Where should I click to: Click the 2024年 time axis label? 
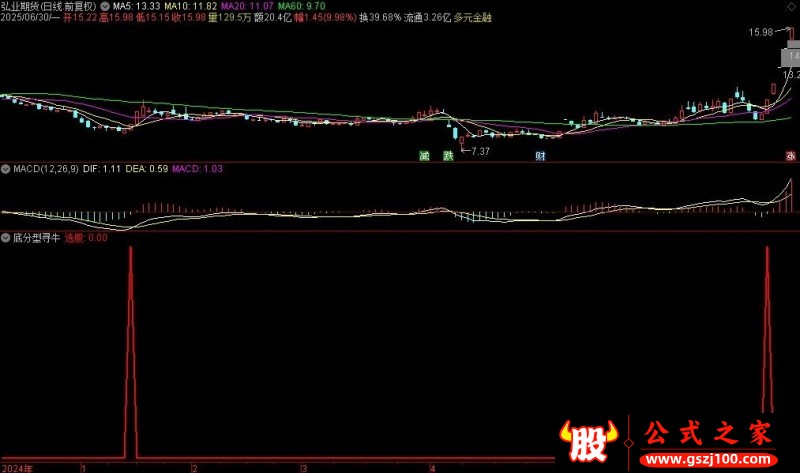point(17,468)
